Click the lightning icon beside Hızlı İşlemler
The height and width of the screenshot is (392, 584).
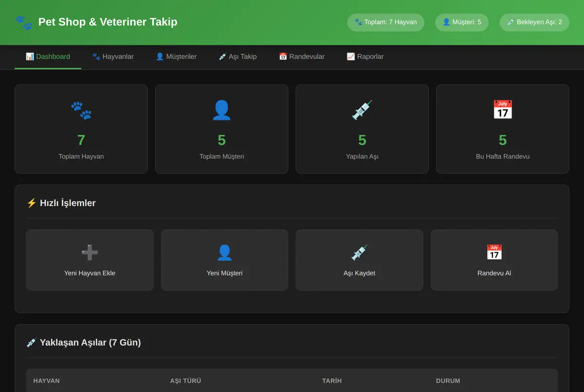tap(32, 203)
